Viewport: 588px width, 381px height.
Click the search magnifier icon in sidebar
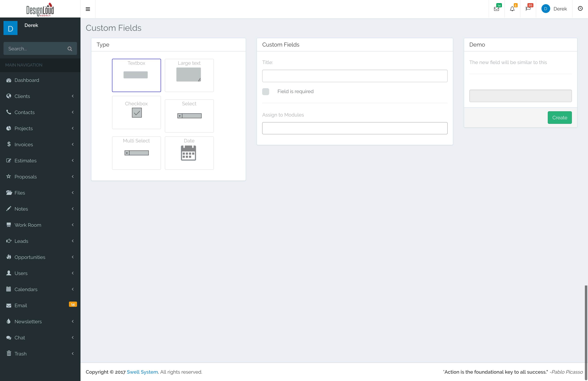[x=70, y=49]
